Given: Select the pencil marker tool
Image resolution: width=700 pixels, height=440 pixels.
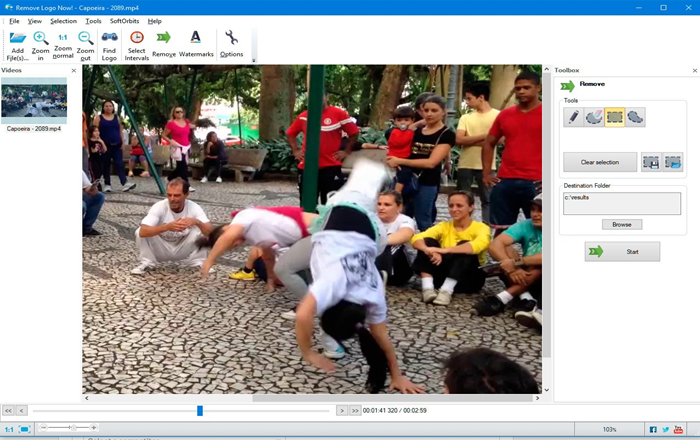Looking at the screenshot, I should point(574,117).
